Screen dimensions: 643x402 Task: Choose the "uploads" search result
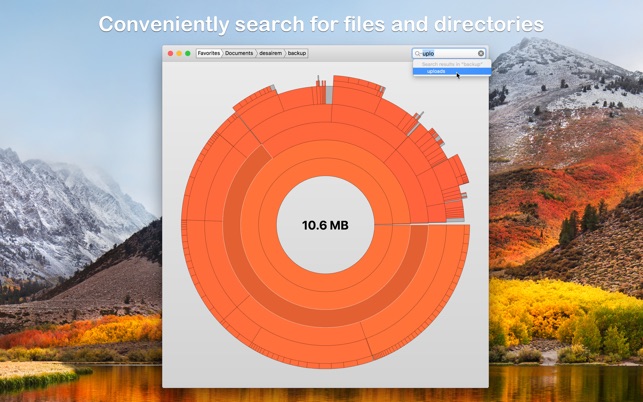(451, 71)
